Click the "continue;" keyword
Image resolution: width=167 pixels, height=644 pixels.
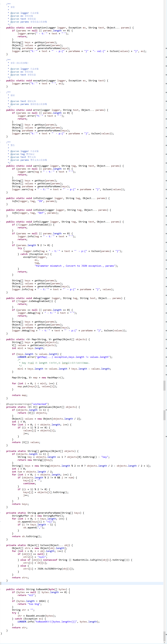click(30, 483)
